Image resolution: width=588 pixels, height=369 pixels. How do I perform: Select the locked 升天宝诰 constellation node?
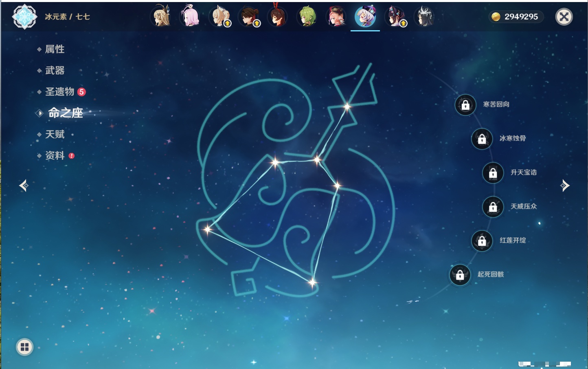coord(493,173)
